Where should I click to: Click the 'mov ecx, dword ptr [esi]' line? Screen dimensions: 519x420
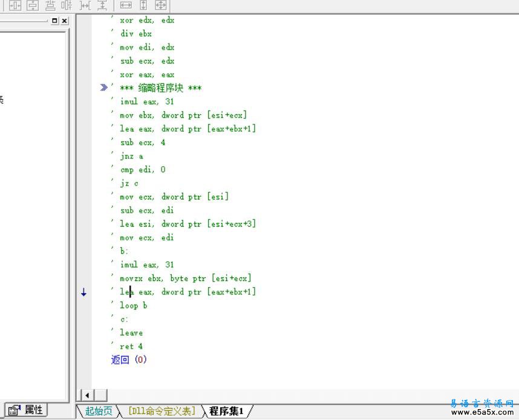pyautogui.click(x=174, y=197)
